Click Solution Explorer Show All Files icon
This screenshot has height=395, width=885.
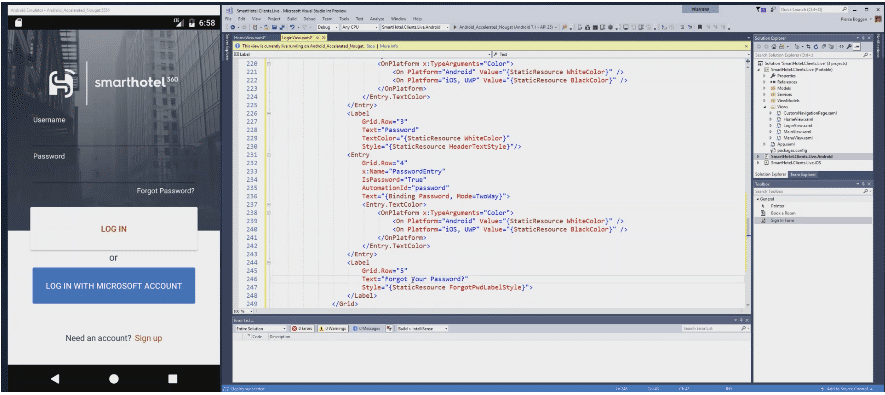pos(831,47)
